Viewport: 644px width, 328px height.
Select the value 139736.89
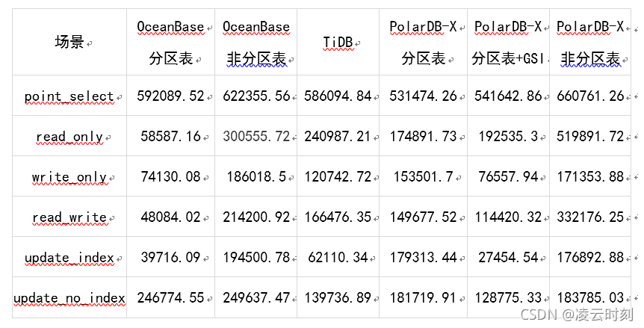tap(338, 297)
